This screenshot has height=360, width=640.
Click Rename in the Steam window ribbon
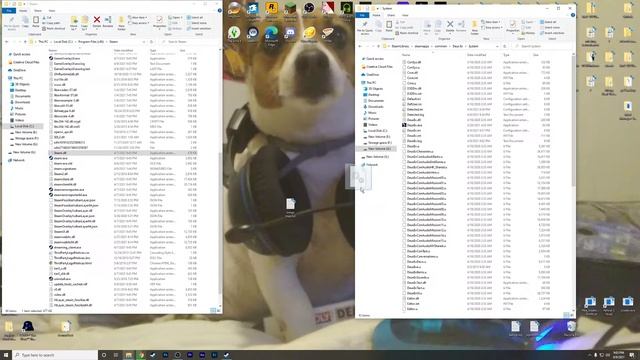[108, 22]
